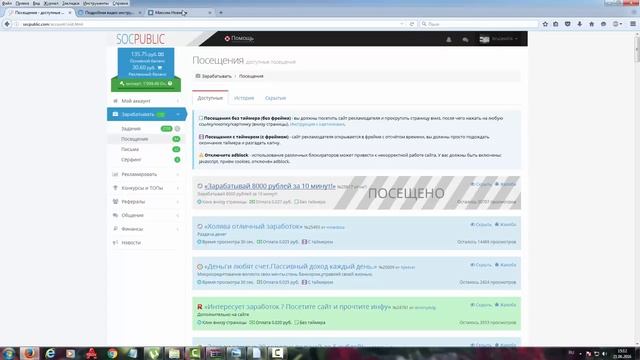
Task: Select the Доступные tab
Action: (210, 98)
